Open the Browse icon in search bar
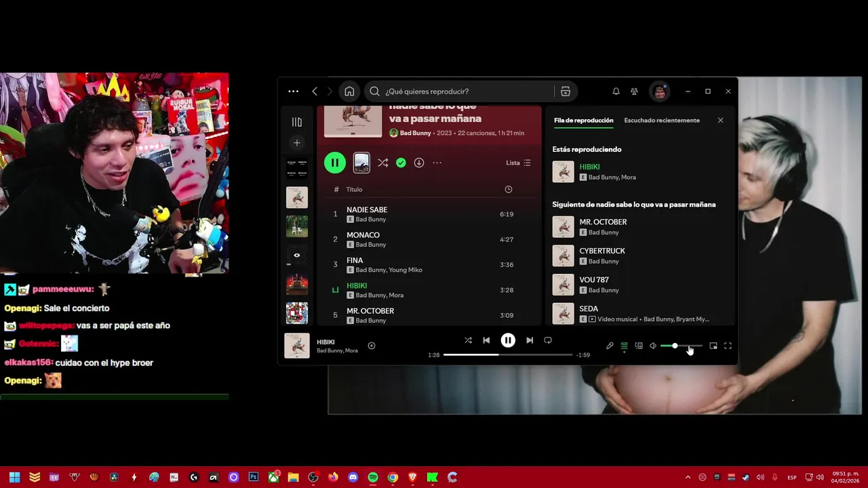 [566, 91]
